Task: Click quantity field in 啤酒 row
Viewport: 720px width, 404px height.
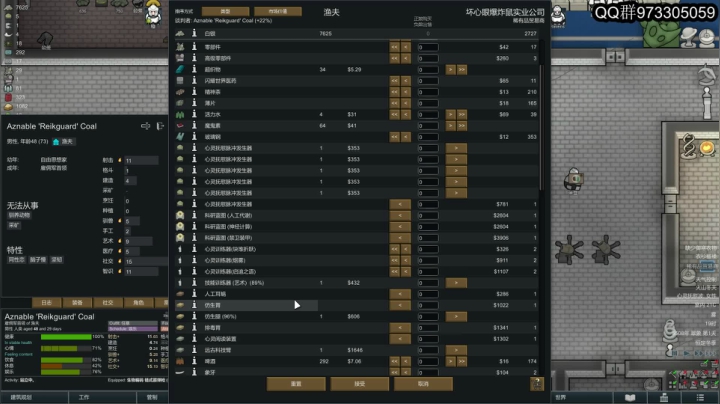Action: click(428, 361)
